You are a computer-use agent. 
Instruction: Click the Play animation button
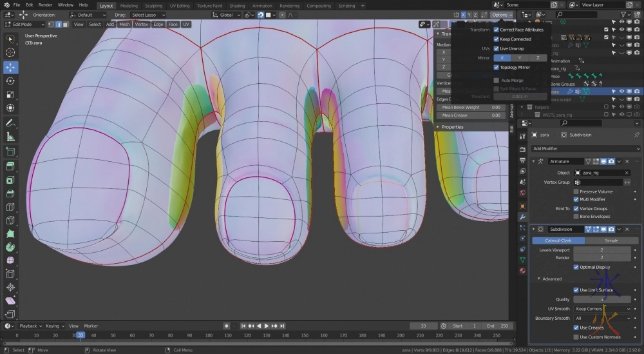point(266,326)
